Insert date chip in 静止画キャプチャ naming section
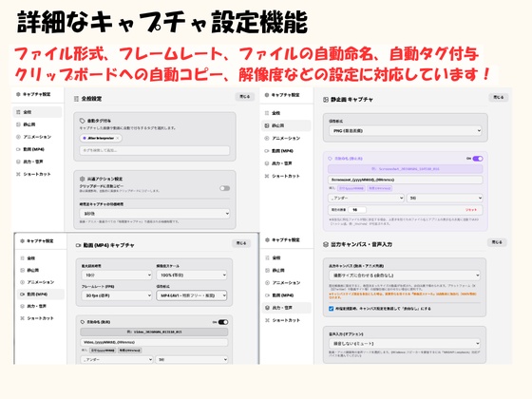Viewport: 532px width, 399px height. point(351,188)
